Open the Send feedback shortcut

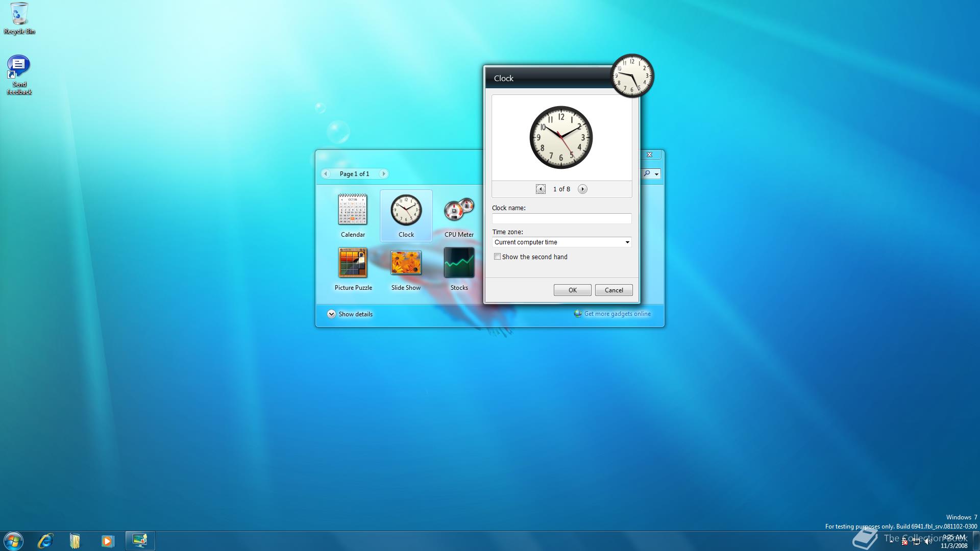tap(19, 74)
